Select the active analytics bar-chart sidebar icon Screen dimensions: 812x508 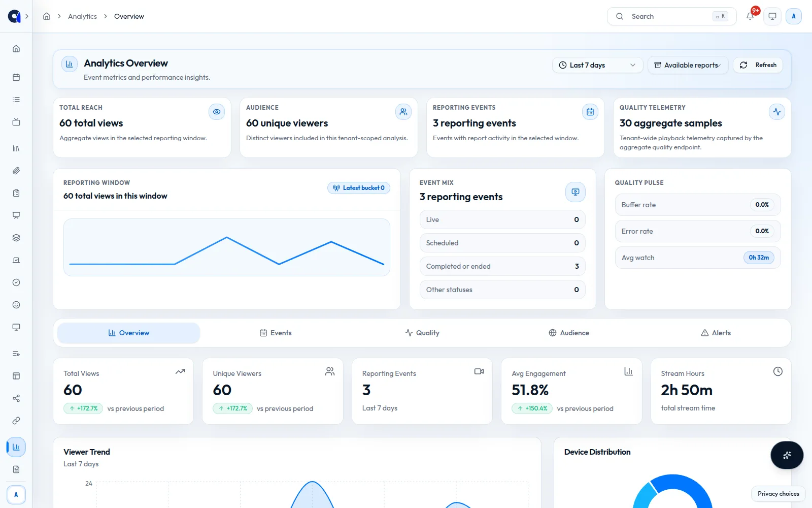pos(16,447)
